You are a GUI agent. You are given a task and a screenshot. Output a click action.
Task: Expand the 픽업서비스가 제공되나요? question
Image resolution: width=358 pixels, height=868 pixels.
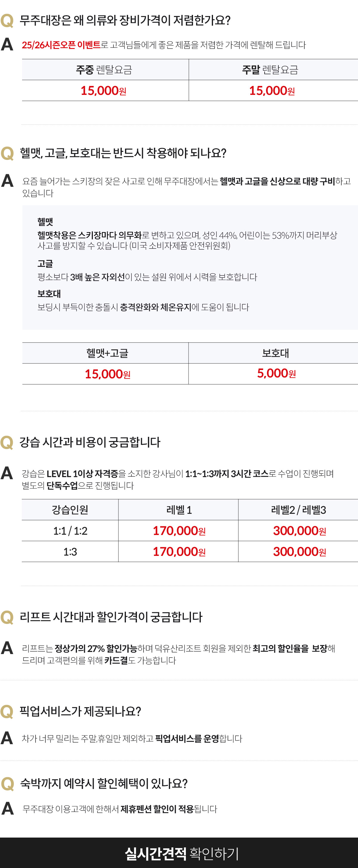(80, 711)
